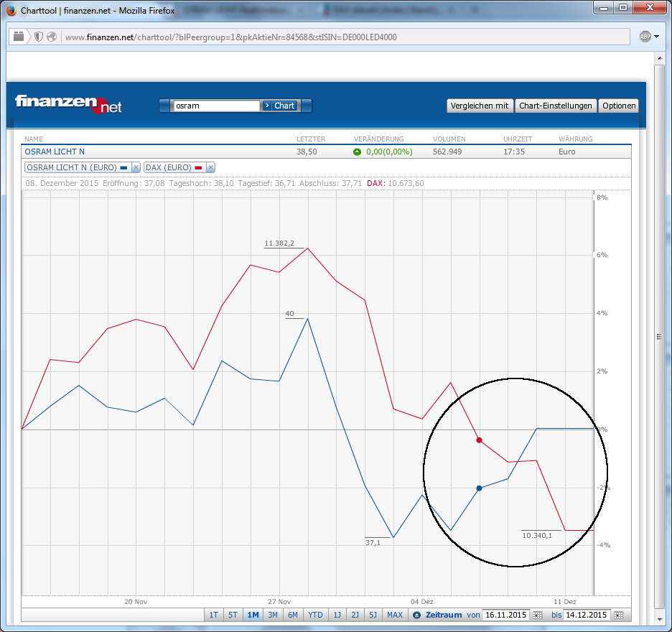Open the calendar picker for end date
672x632 pixels.
tap(618, 615)
